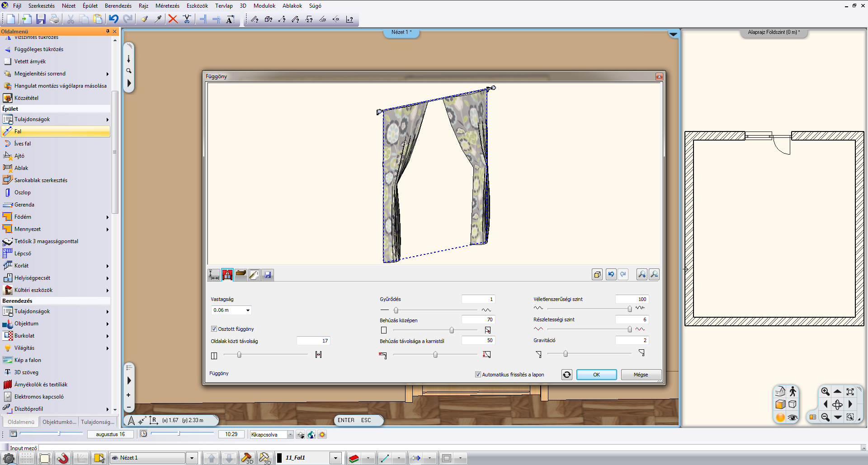
Task: Click the undo arrow in curtain dialog
Action: [x=611, y=274]
